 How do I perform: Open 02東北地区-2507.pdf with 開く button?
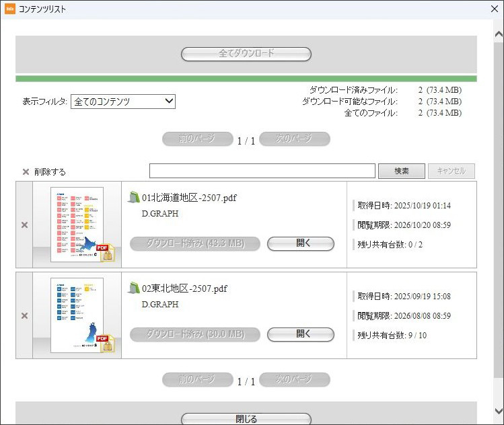(x=300, y=334)
